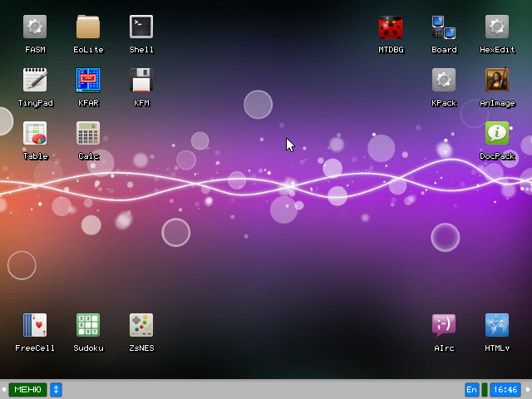Open DocPack documentation icon
The image size is (532, 399).
[x=497, y=134]
